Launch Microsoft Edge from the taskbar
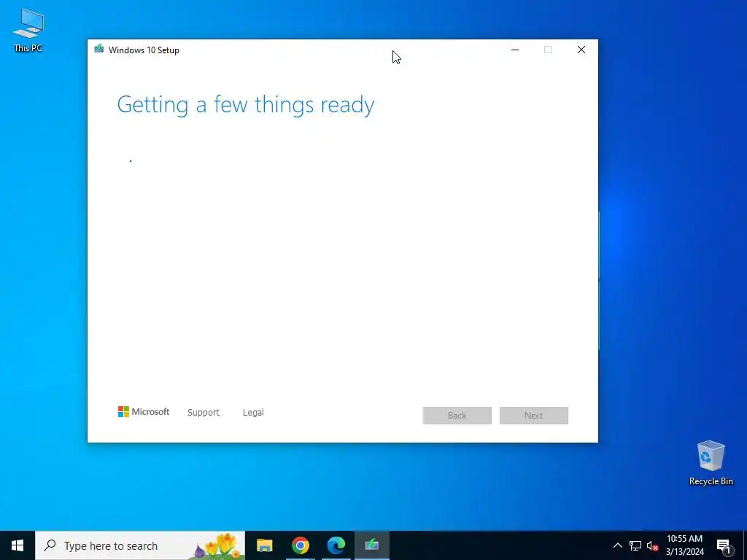Viewport: 747px width, 560px height. point(336,545)
